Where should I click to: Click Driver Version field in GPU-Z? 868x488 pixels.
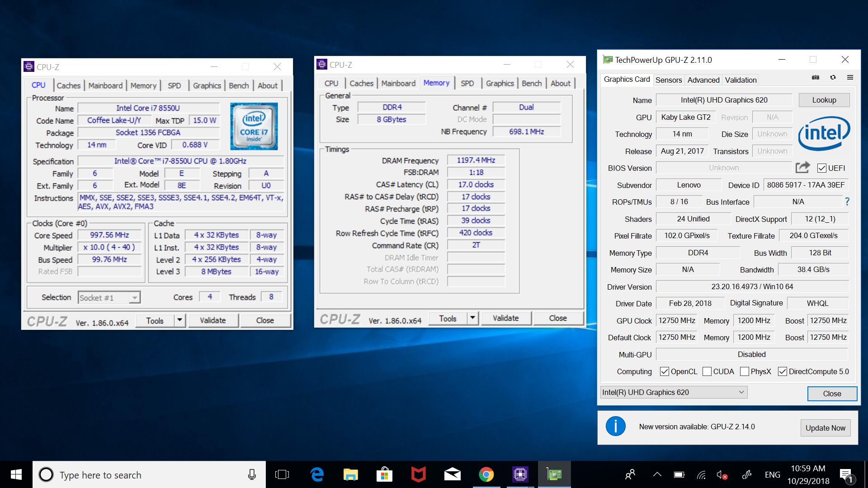click(x=752, y=286)
